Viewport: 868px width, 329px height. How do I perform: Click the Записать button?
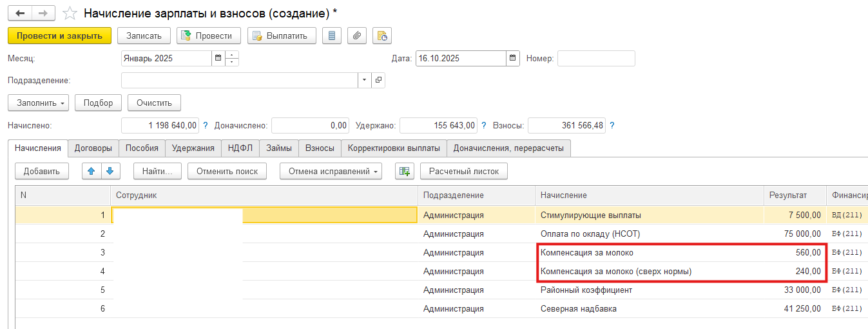[x=144, y=35]
